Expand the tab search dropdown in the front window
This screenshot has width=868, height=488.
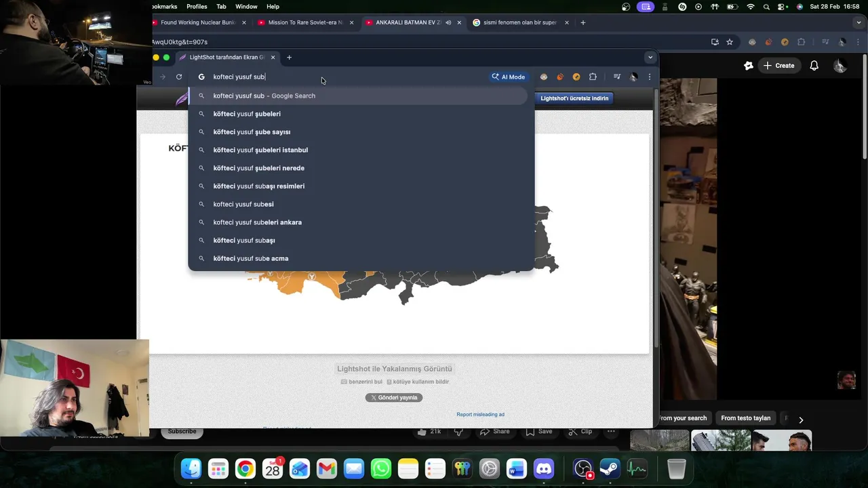coord(650,57)
